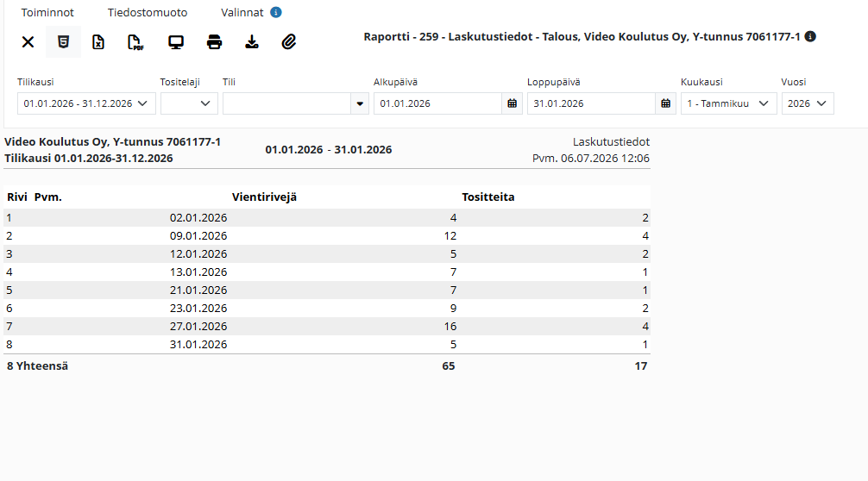Viewport: 868px width, 481px height.
Task: Show the report on screen via monitor icon
Action: click(x=176, y=42)
